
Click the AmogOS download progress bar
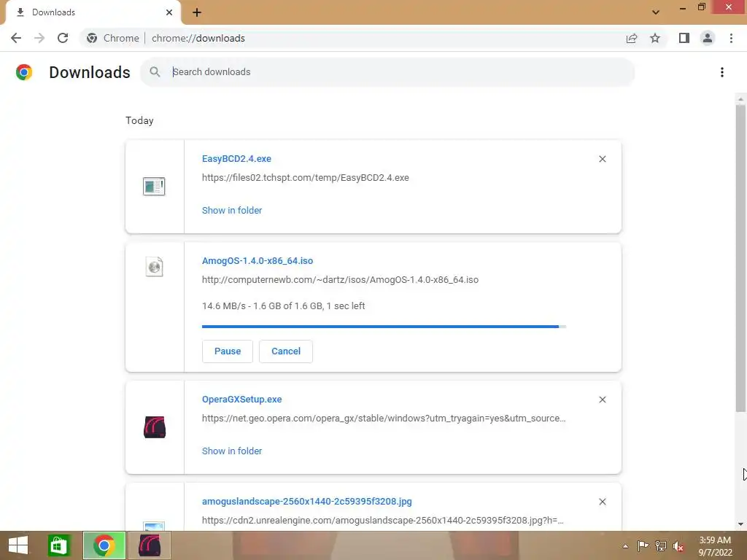pos(384,327)
